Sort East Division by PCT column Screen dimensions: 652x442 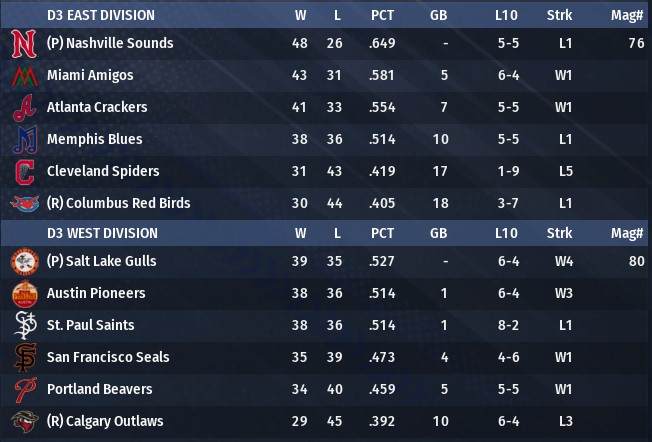382,15
